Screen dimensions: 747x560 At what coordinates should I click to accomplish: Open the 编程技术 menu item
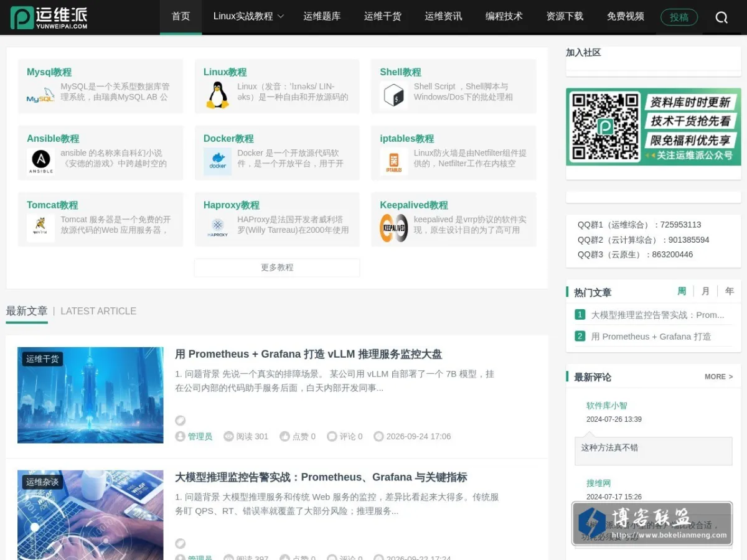[504, 17]
